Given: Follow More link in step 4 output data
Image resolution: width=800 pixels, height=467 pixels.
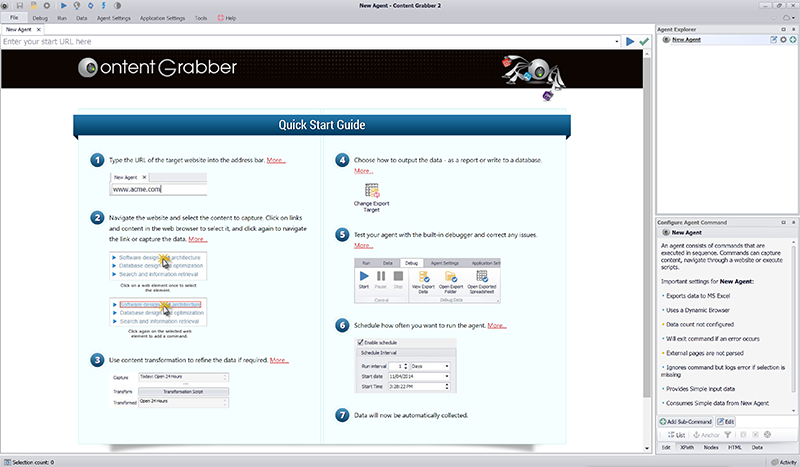Looking at the screenshot, I should tap(363, 171).
